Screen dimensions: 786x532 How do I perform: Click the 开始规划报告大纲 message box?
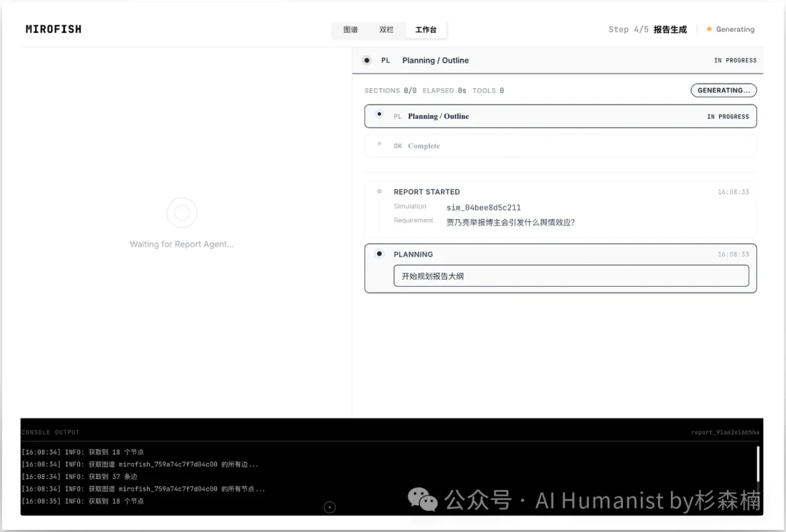tap(571, 276)
